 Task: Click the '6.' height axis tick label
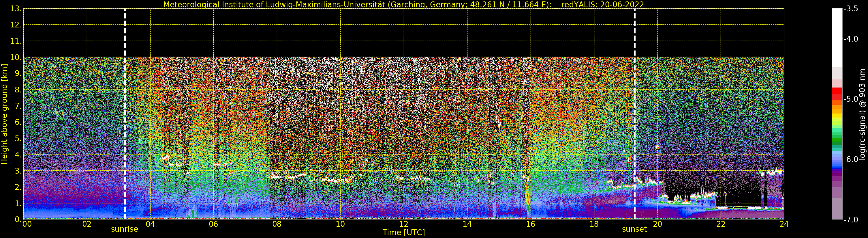[x=18, y=122]
